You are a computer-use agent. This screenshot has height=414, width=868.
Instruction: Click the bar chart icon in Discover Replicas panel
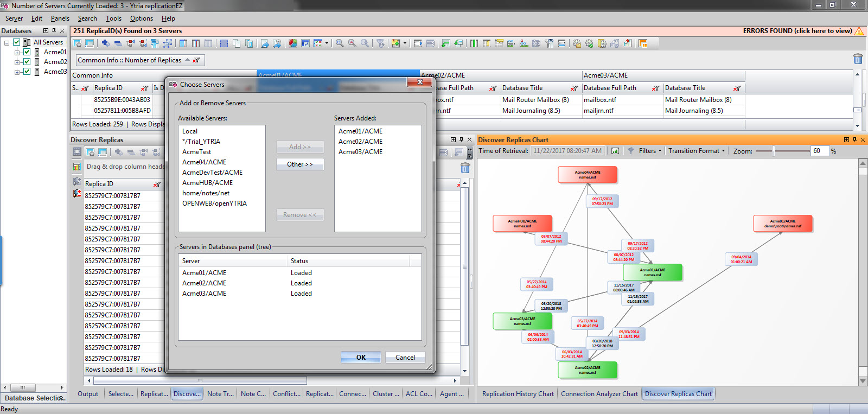(x=77, y=167)
